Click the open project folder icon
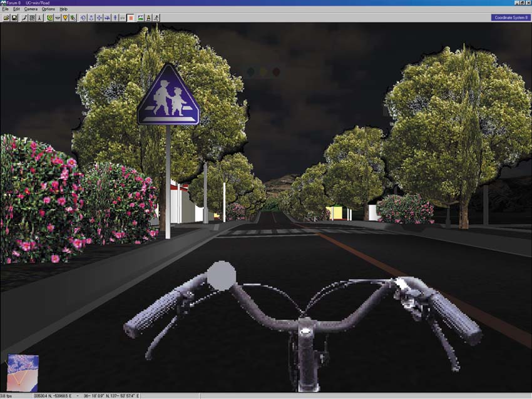532x399 pixels. click(x=6, y=18)
